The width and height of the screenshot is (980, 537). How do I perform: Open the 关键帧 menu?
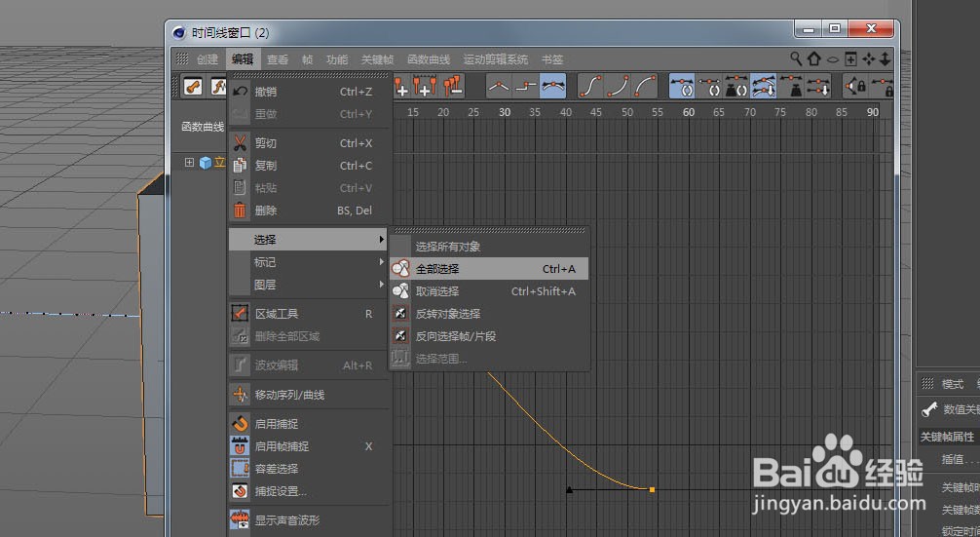[x=378, y=59]
